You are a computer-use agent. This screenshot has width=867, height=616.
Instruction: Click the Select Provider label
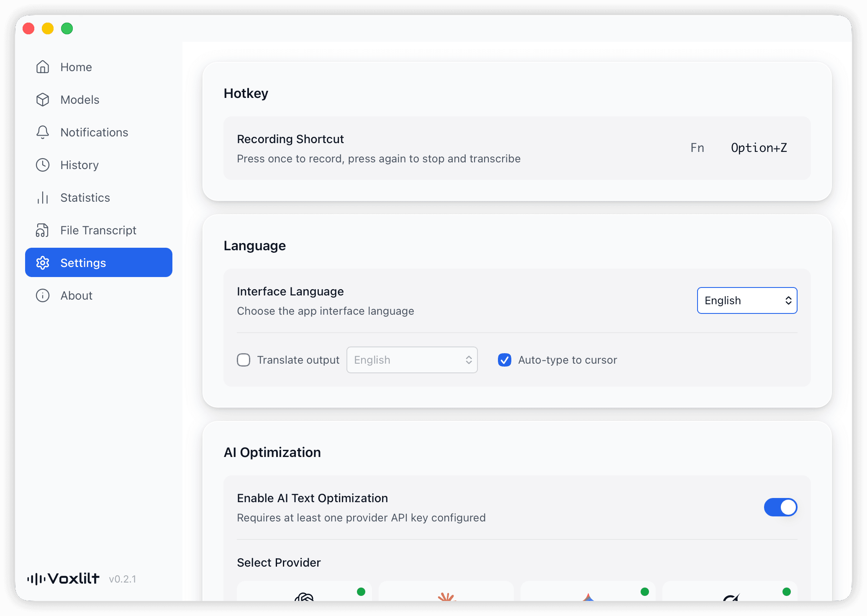click(279, 562)
